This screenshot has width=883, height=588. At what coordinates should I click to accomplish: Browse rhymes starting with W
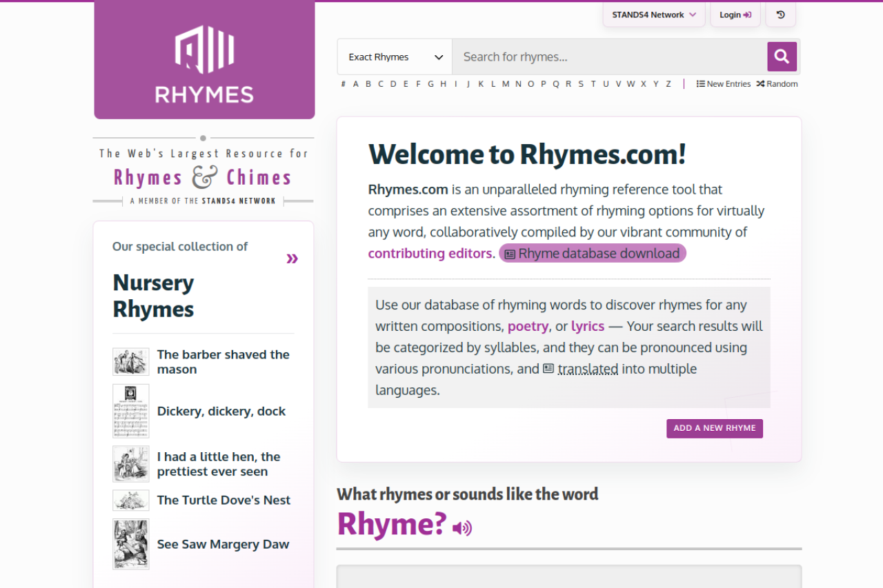[x=631, y=84]
